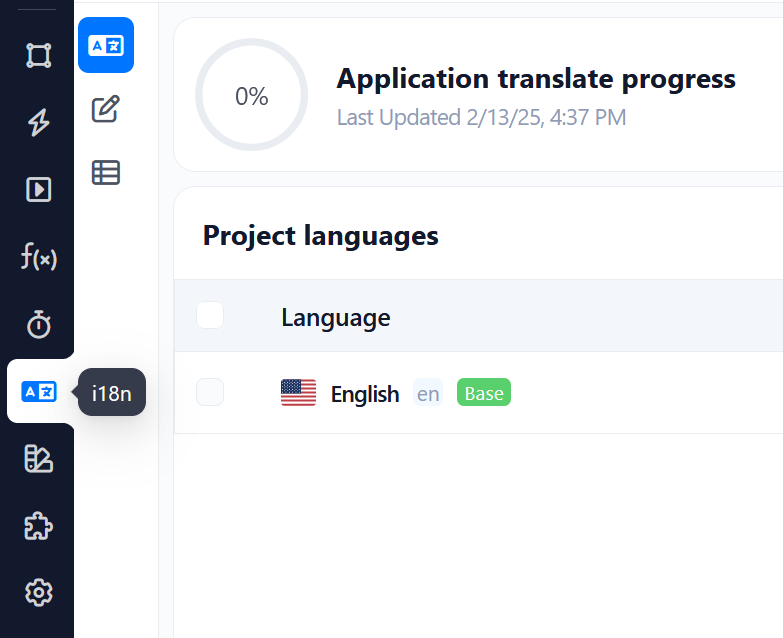Screen dimensions: 783x638
Task: Click the 'i18n' tooltip label
Action: pos(112,393)
